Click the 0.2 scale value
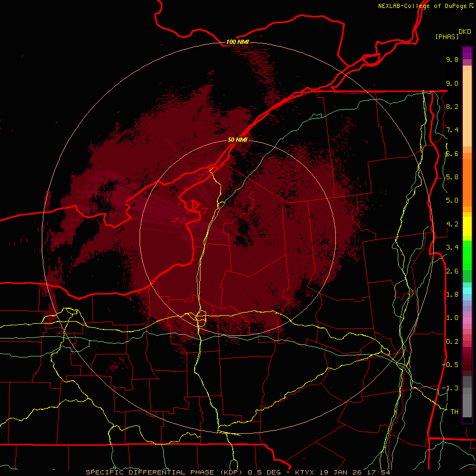476x476 pixels. 452,342
